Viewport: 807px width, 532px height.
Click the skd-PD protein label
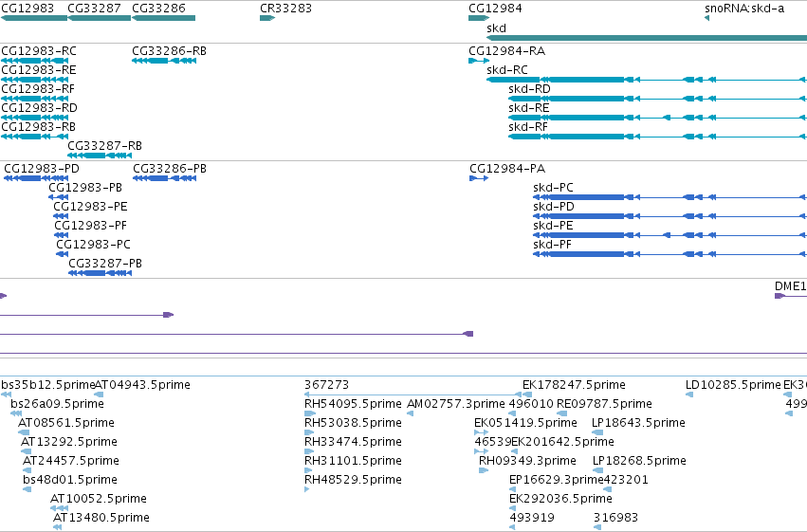554,207
